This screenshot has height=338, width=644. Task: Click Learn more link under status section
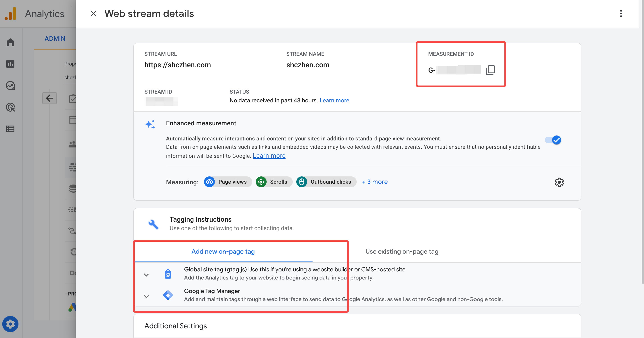coord(334,100)
